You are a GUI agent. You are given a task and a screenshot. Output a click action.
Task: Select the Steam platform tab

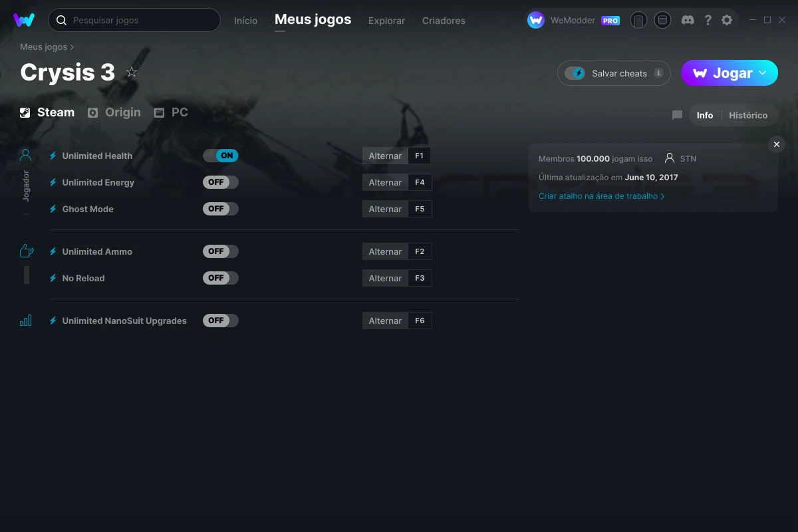[47, 112]
